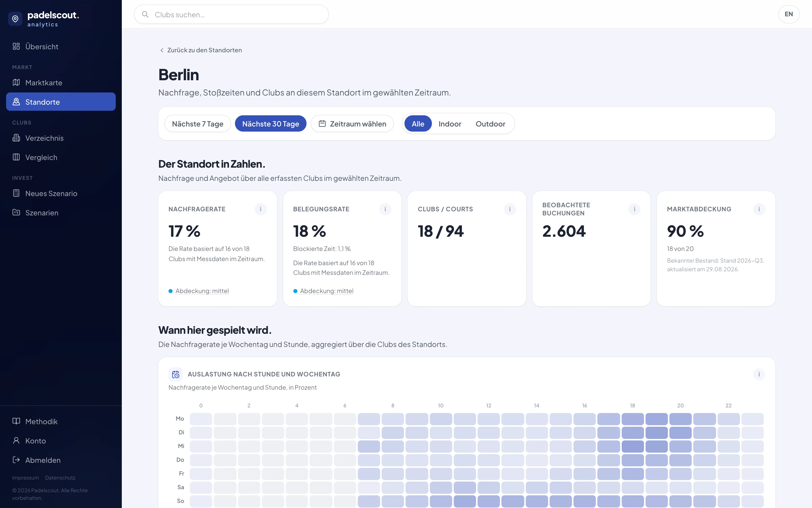This screenshot has width=812, height=508.
Task: Click the "90 %" Marktabdeckung value
Action: tap(685, 231)
